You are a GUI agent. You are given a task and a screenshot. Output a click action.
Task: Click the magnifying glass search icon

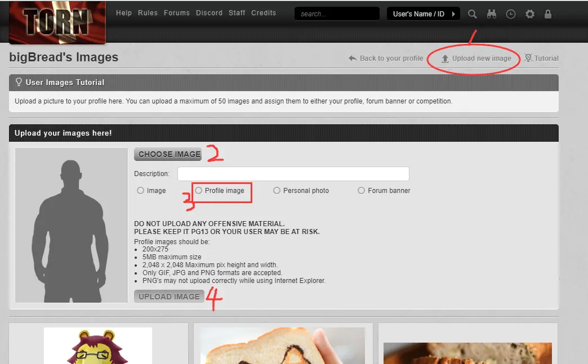point(473,14)
